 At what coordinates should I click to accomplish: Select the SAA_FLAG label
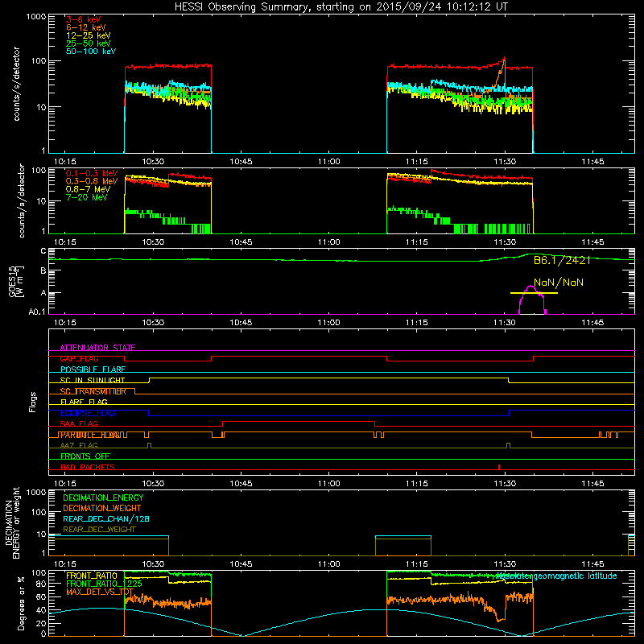pyautogui.click(x=79, y=423)
